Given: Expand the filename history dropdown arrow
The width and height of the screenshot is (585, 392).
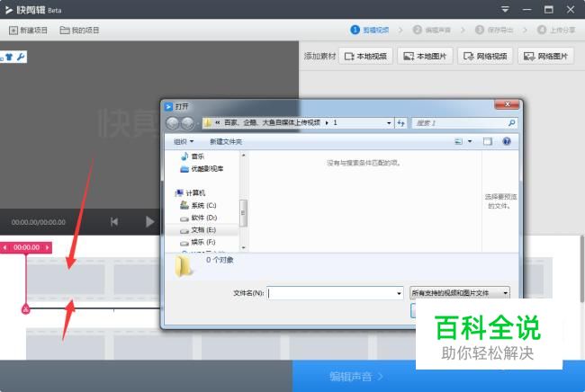Looking at the screenshot, I should pyautogui.click(x=399, y=293).
